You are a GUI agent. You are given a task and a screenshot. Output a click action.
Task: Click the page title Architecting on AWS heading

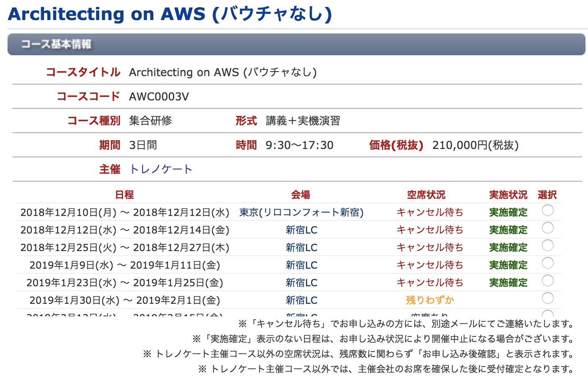click(170, 14)
